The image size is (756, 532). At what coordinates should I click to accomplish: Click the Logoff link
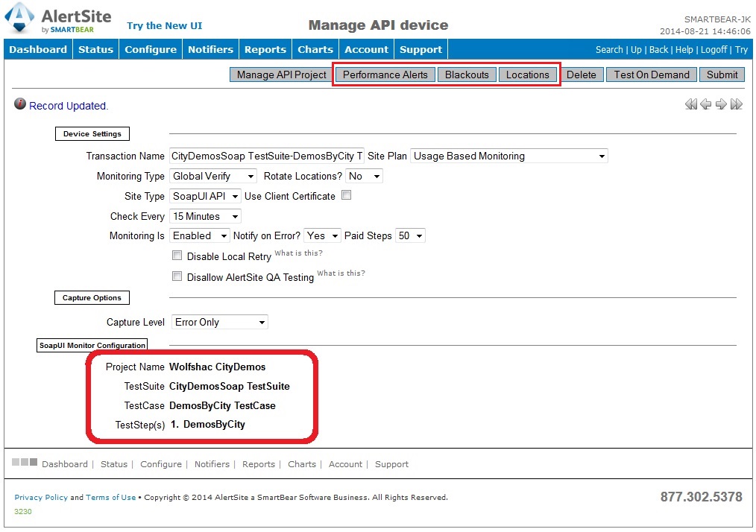click(x=714, y=50)
